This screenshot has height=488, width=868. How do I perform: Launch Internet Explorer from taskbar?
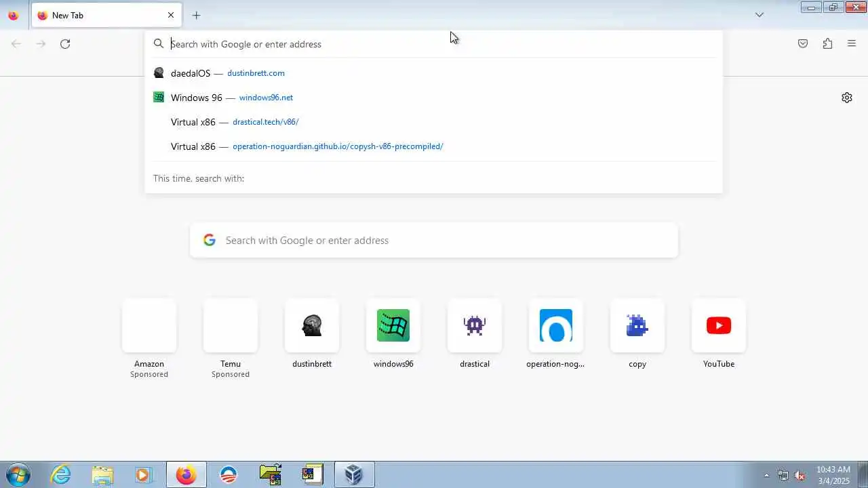pos(61,474)
